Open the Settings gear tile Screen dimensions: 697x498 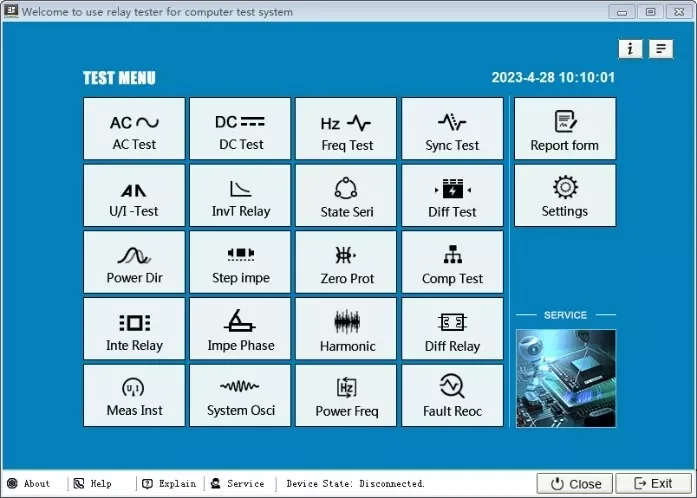(565, 195)
